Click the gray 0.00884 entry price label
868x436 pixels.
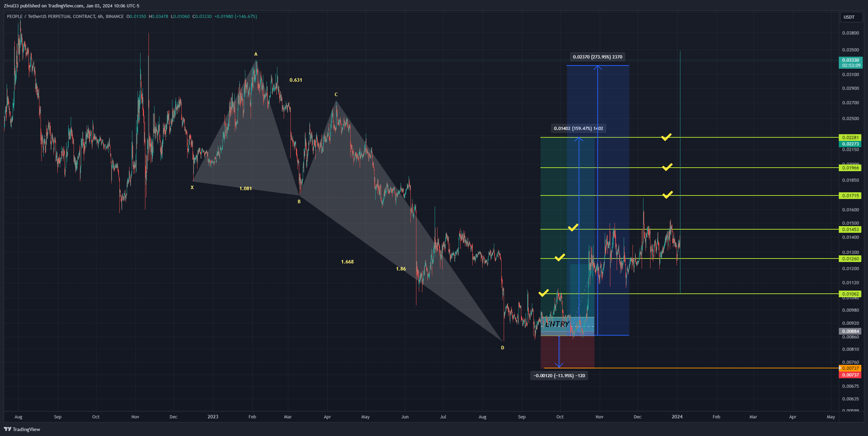click(850, 331)
